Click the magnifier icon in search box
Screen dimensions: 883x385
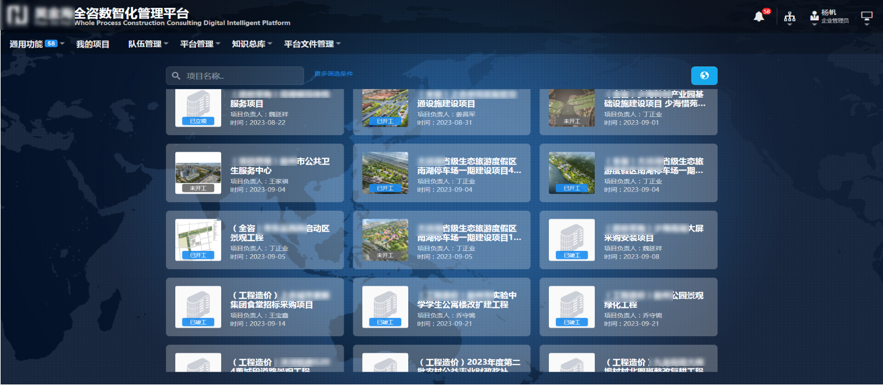(x=176, y=76)
